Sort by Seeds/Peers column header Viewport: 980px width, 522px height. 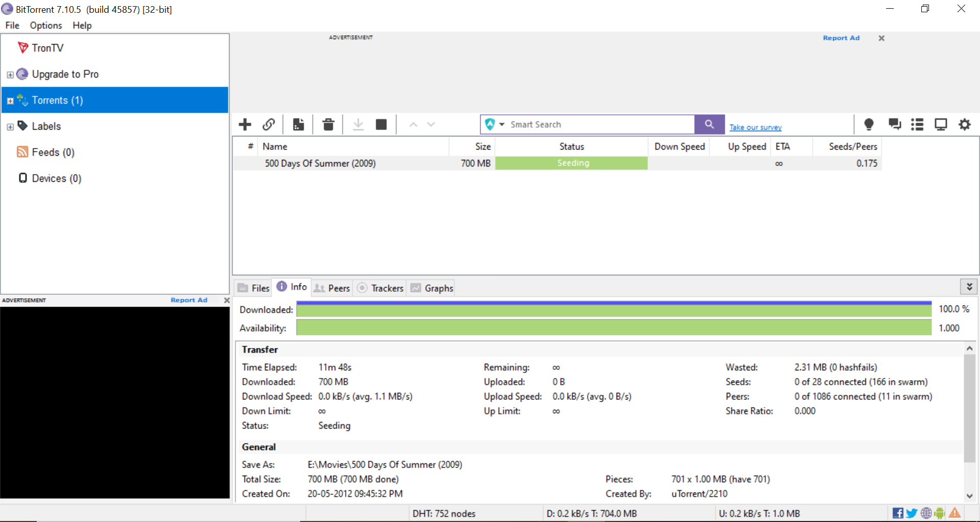point(847,147)
